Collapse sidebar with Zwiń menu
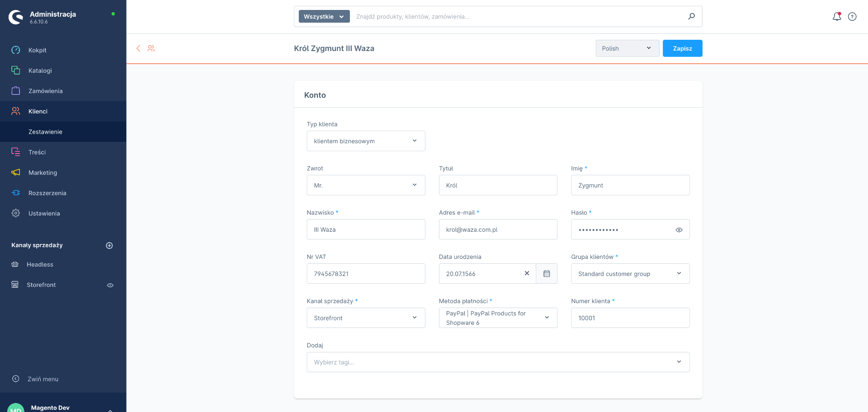 42,379
